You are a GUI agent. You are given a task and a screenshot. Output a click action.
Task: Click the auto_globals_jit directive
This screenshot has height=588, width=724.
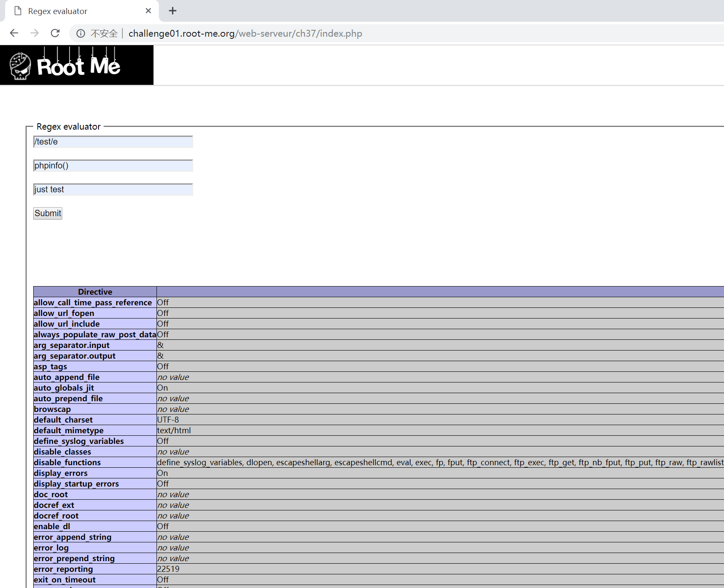click(x=64, y=388)
